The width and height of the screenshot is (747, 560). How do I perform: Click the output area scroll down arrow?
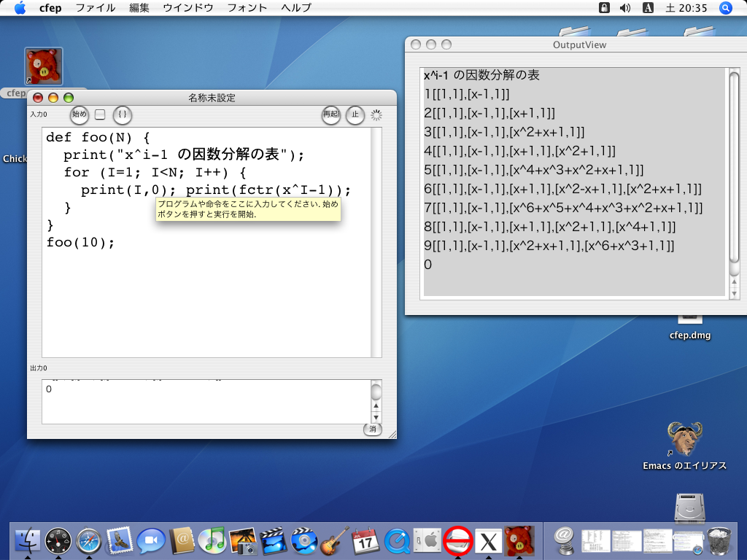pyautogui.click(x=376, y=418)
